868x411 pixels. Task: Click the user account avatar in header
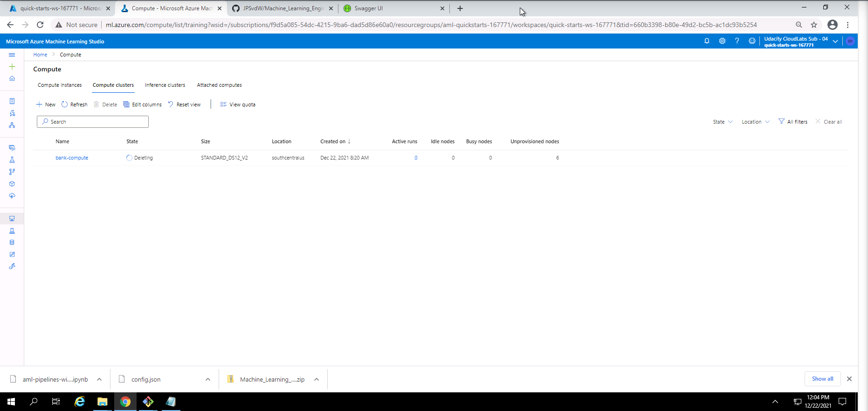tap(850, 41)
